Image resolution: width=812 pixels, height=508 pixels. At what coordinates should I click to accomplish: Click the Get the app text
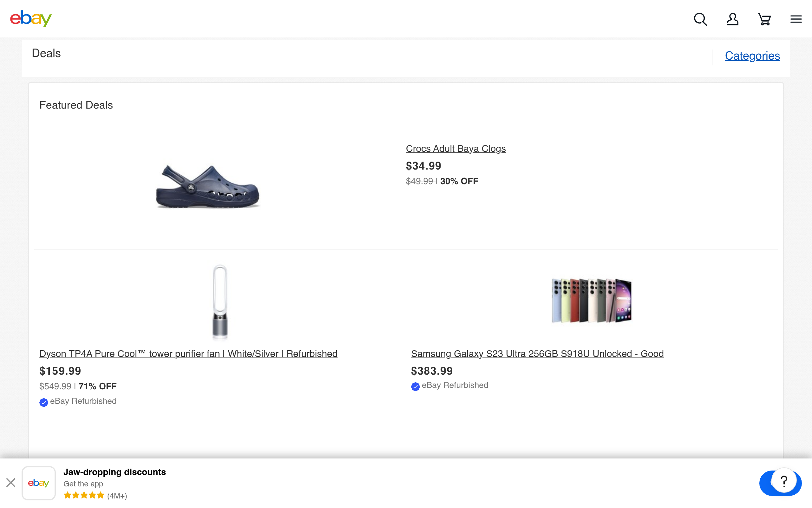coord(83,484)
